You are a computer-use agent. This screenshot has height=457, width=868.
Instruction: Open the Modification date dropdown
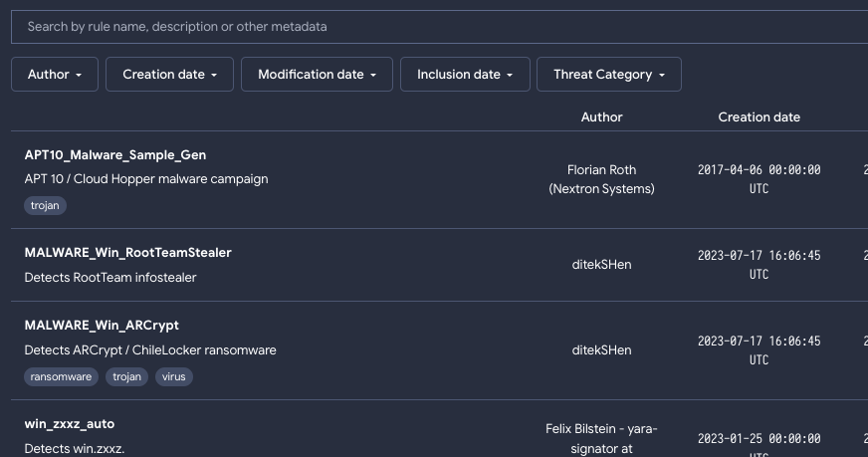317,75
